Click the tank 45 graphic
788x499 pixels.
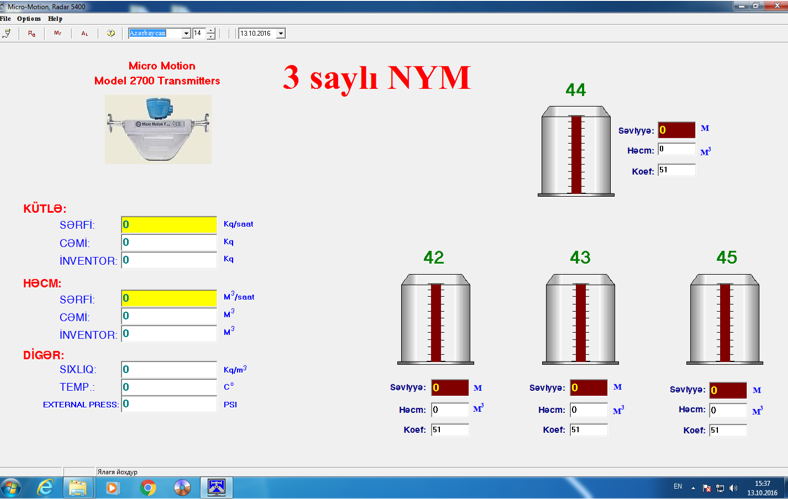(x=725, y=319)
